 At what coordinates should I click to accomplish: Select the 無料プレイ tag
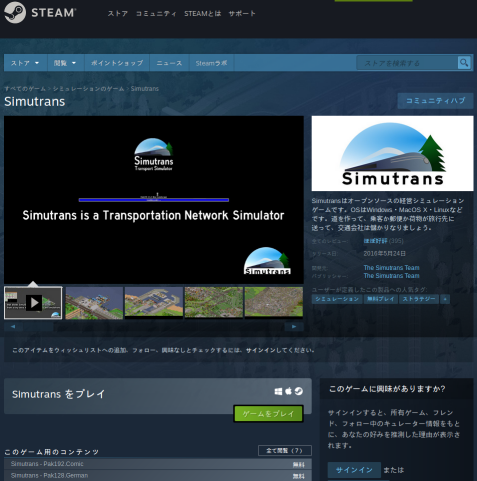click(381, 299)
